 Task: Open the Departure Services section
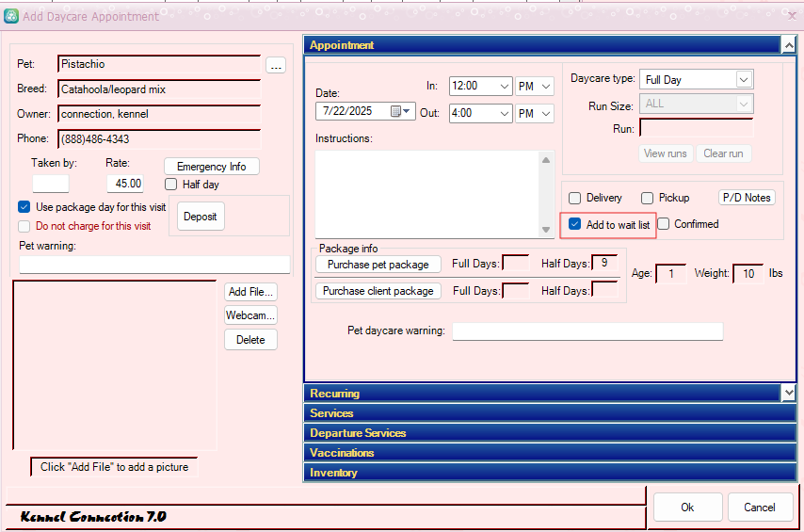point(550,433)
